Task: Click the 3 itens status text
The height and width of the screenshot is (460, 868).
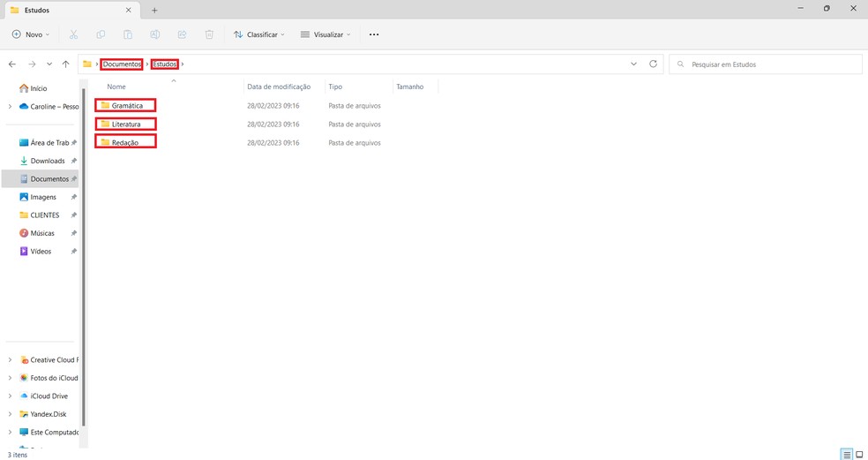Action: (x=17, y=455)
